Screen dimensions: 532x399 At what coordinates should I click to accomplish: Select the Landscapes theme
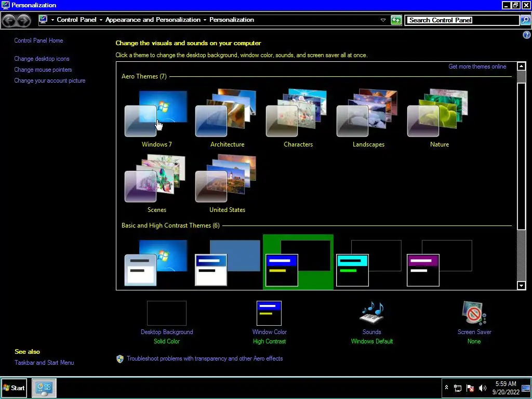368,118
